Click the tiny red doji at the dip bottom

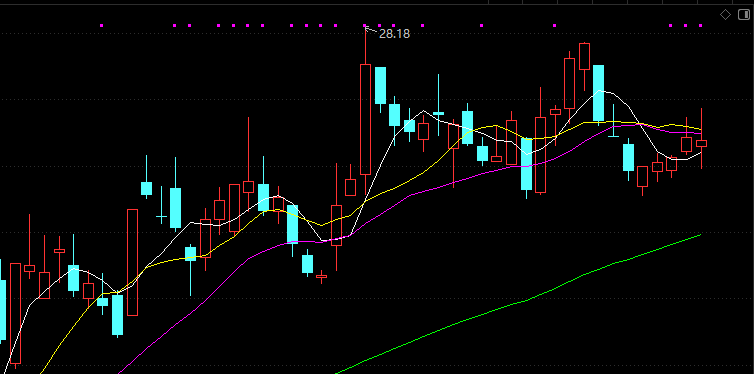pyautogui.click(x=321, y=276)
